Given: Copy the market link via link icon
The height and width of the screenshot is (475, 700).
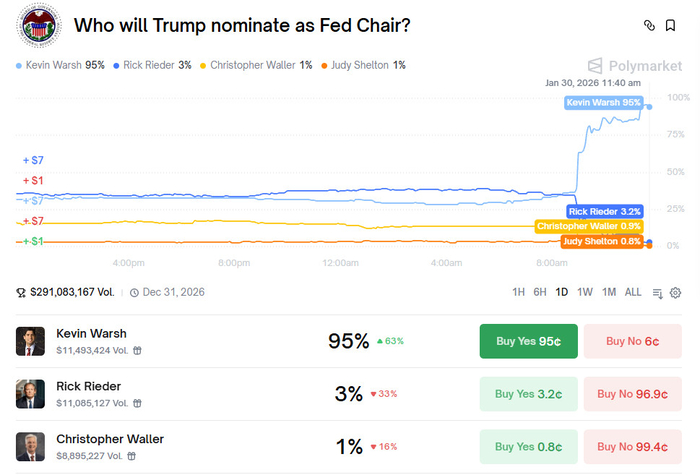Looking at the screenshot, I should [649, 25].
